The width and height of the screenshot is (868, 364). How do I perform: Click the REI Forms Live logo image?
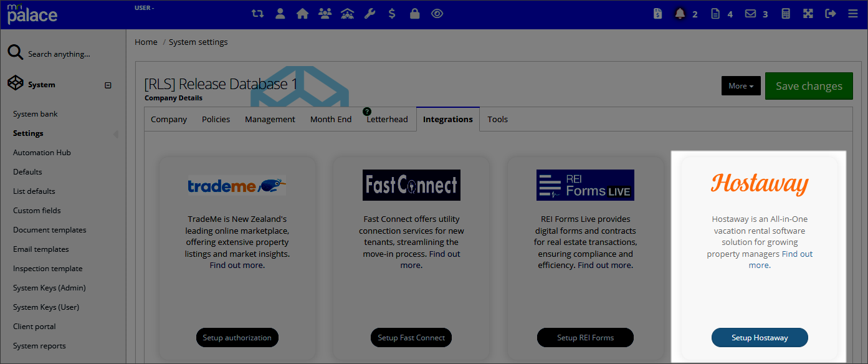[x=585, y=185]
